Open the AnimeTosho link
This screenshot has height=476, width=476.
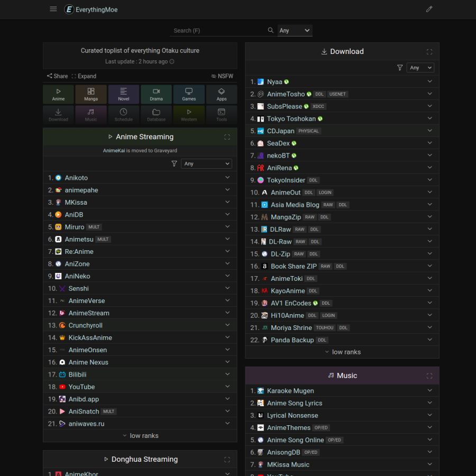pos(286,94)
